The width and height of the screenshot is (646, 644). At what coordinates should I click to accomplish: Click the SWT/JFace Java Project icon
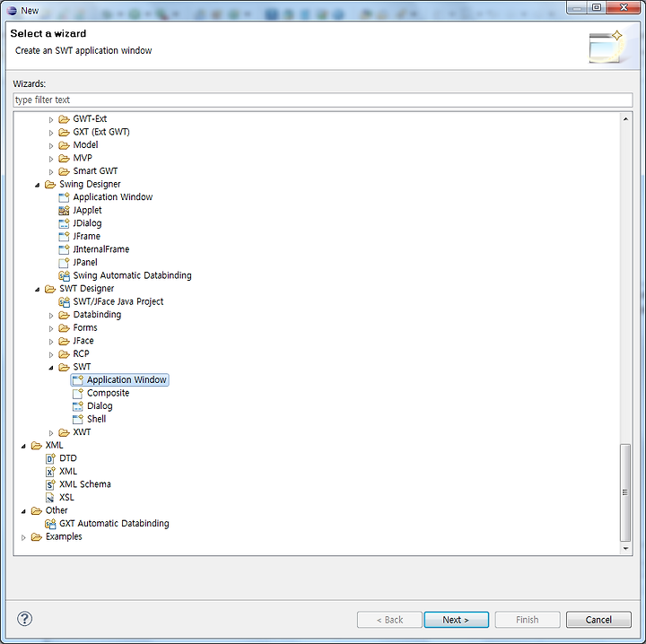point(64,302)
